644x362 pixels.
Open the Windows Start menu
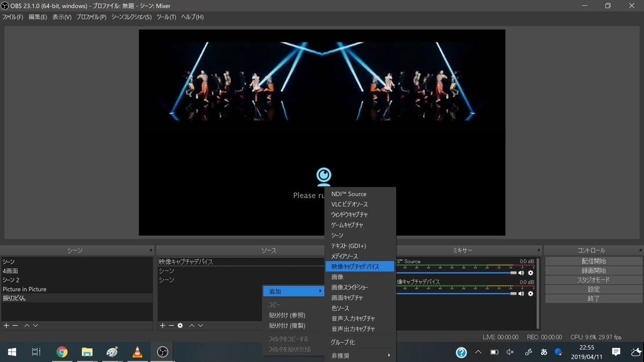coord(11,352)
